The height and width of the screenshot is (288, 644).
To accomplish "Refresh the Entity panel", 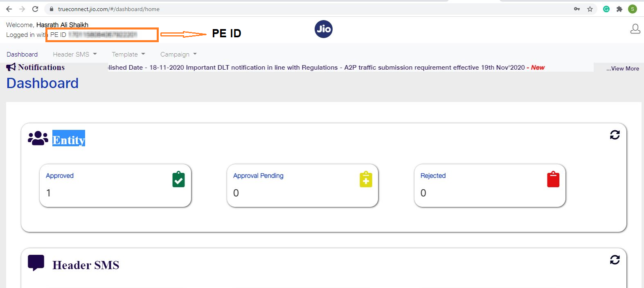I will pyautogui.click(x=615, y=135).
